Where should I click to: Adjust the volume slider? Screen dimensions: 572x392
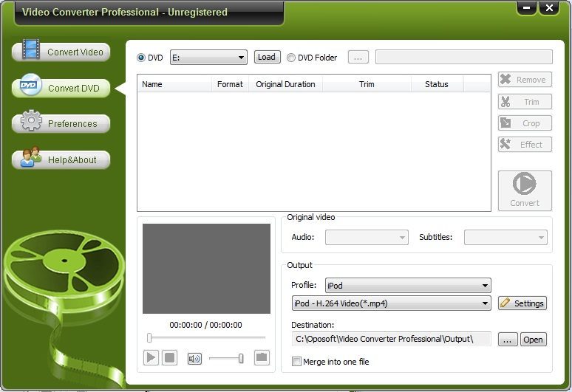tap(227, 359)
